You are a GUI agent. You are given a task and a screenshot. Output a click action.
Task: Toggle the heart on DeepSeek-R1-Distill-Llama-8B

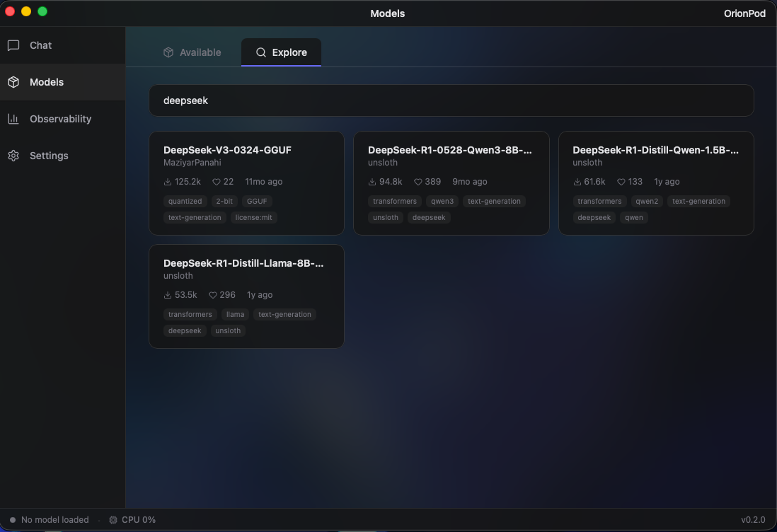pyautogui.click(x=213, y=294)
